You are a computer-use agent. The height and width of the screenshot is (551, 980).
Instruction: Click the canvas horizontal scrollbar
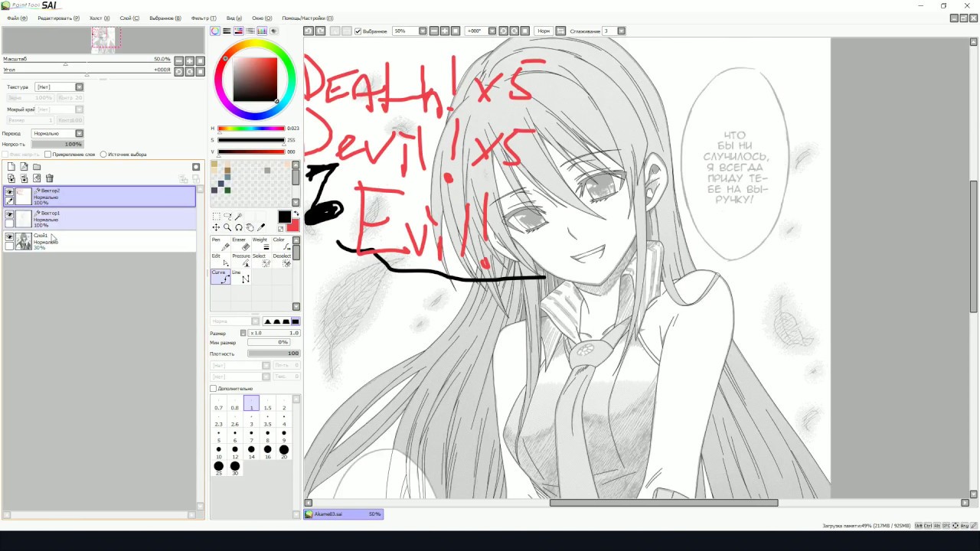[664, 503]
